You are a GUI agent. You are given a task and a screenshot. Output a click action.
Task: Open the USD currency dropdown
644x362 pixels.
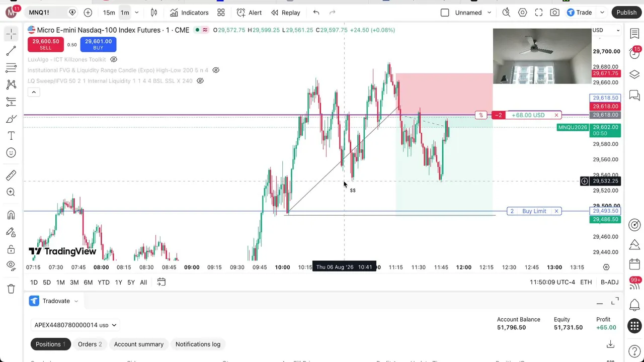click(606, 30)
